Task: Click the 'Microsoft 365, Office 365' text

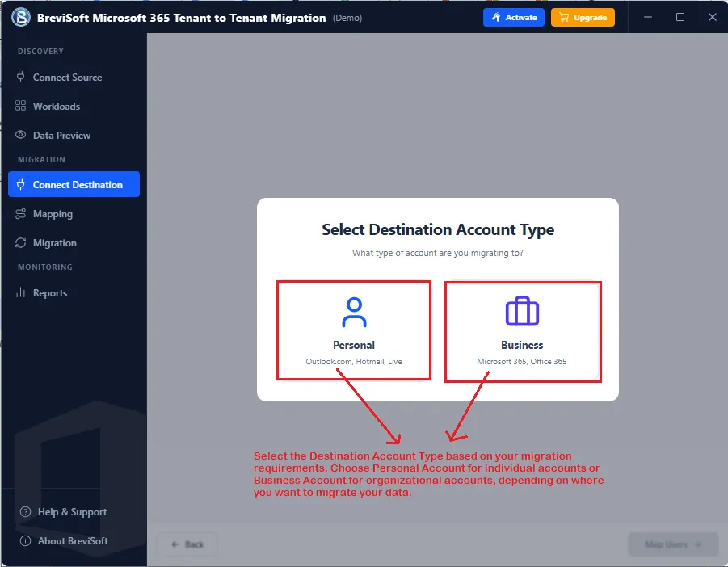Action: tap(522, 362)
